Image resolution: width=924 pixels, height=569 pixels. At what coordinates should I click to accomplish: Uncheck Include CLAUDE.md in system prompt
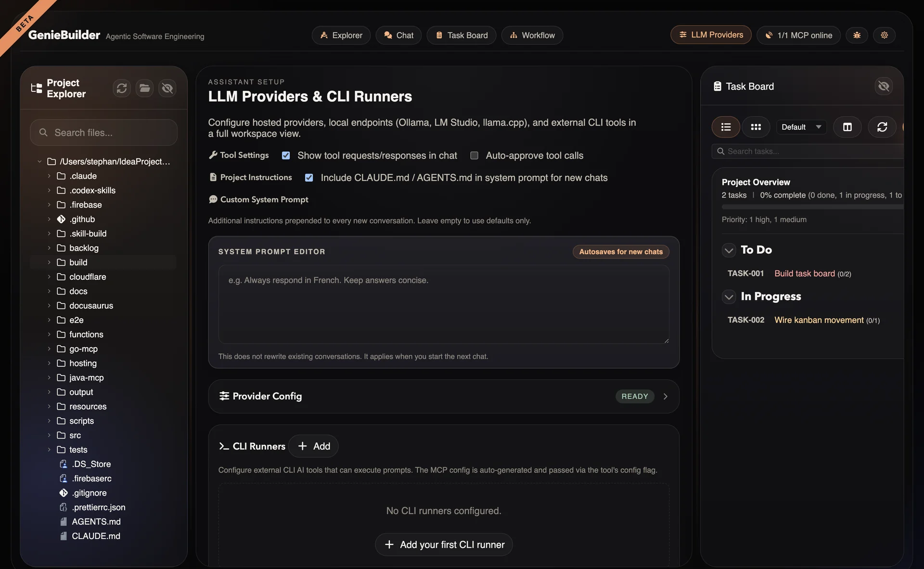[x=308, y=178]
